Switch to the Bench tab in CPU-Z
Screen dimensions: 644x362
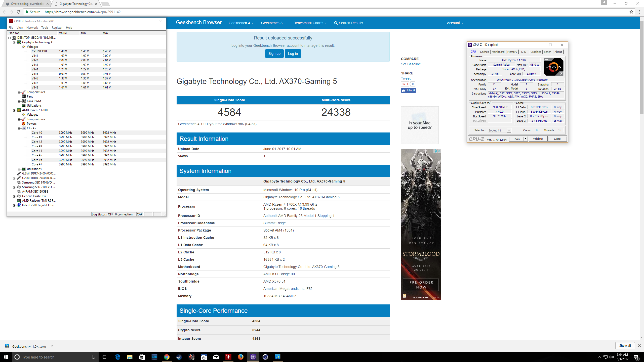[x=547, y=52]
